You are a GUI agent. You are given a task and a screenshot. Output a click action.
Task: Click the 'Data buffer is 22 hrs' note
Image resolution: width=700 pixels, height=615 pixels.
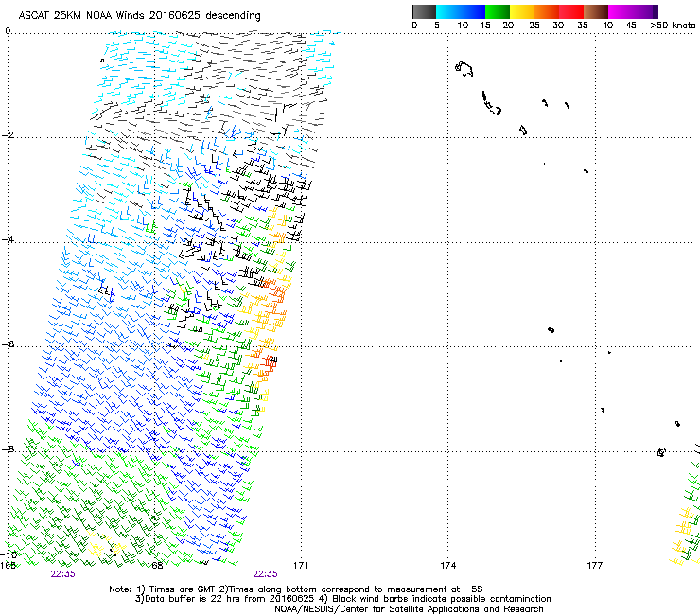[224, 599]
